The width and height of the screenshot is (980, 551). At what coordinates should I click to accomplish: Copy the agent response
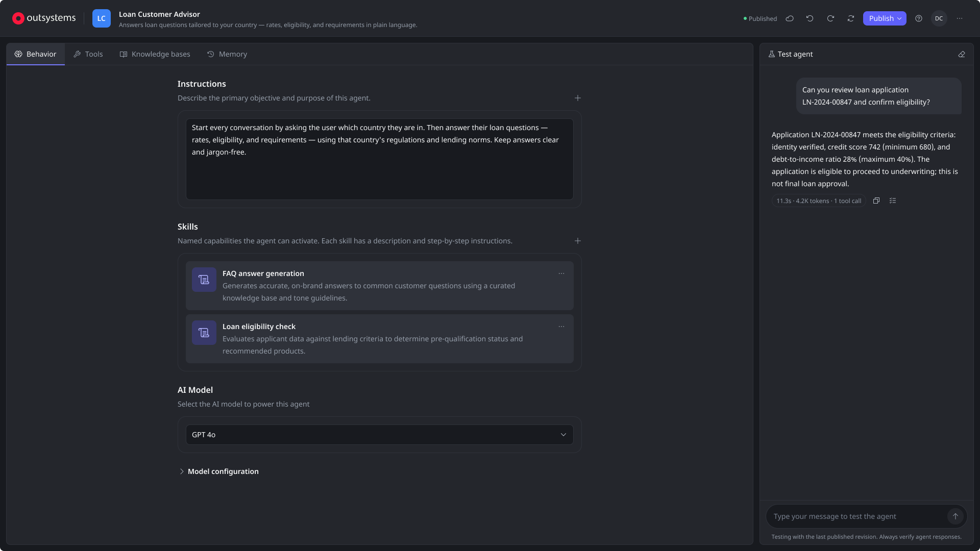(876, 201)
